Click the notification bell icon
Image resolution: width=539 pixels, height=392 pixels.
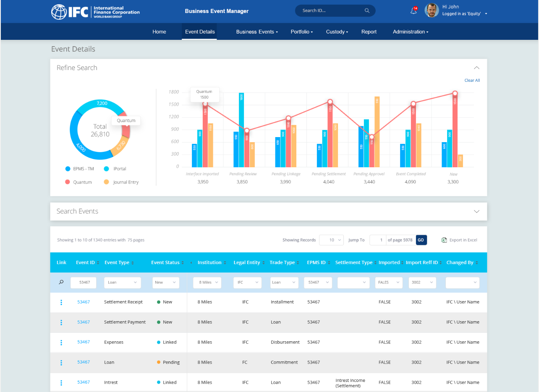[413, 11]
